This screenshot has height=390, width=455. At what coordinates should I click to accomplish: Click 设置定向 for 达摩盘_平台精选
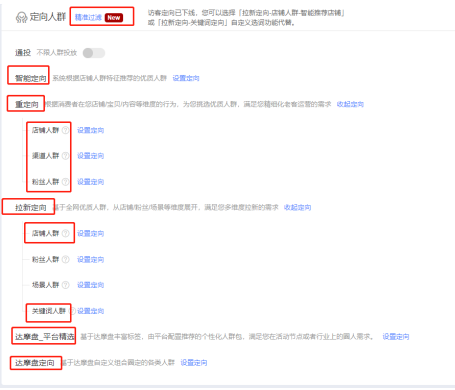[396, 337]
